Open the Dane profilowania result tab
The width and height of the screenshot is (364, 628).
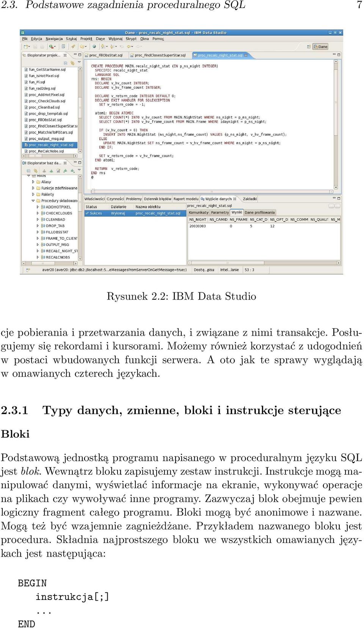[260, 213]
